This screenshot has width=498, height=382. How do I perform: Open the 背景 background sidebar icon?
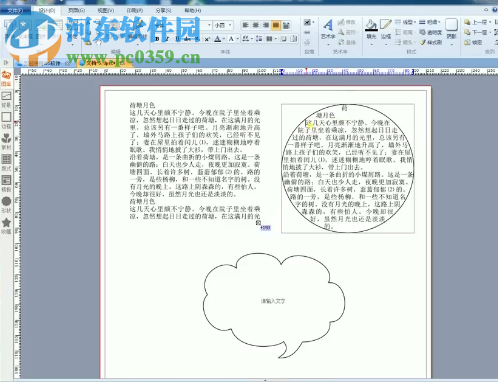point(6,100)
